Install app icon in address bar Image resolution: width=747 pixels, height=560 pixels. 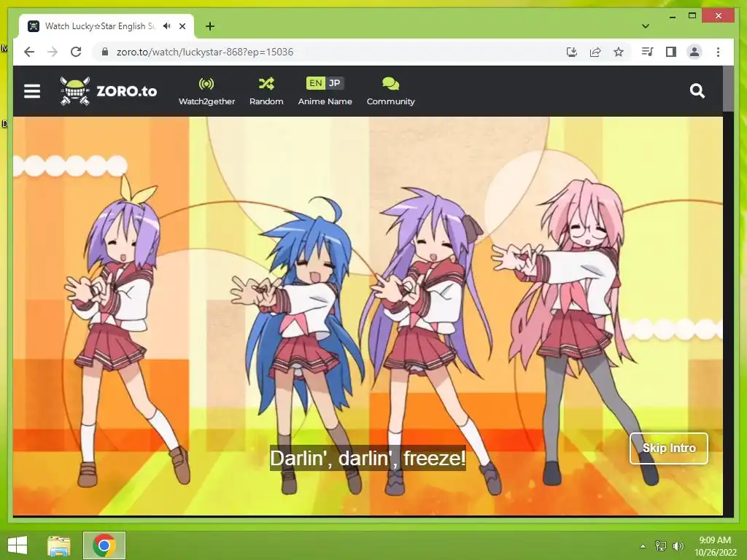click(572, 52)
